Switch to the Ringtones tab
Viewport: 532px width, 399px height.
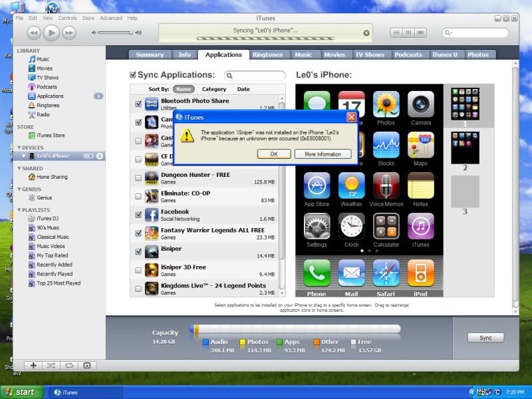coord(267,55)
